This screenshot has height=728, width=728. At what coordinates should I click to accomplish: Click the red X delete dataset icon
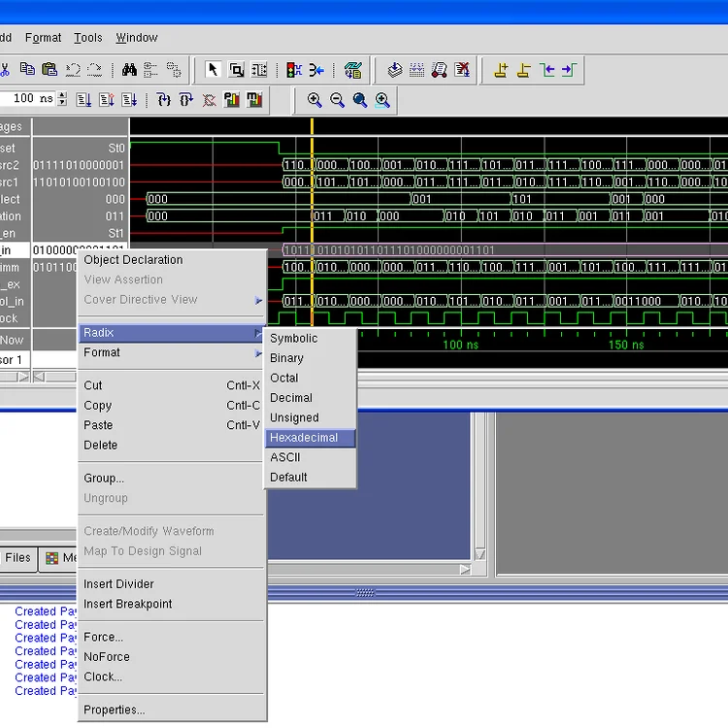click(x=462, y=70)
